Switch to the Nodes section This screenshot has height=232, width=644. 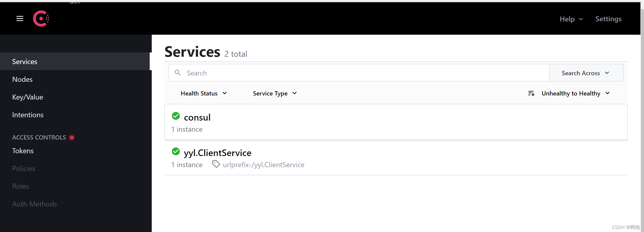point(22,79)
